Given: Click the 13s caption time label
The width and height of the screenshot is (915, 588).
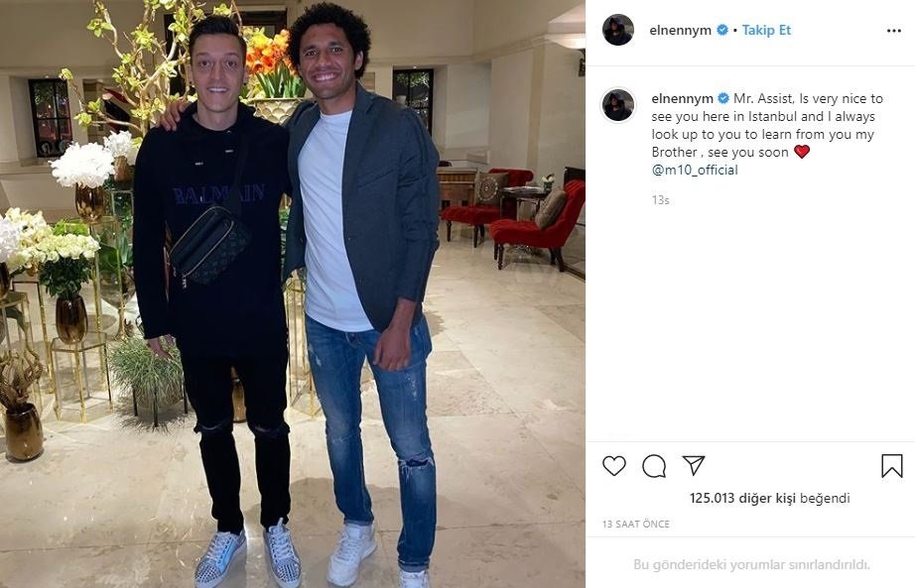Looking at the screenshot, I should tap(661, 200).
